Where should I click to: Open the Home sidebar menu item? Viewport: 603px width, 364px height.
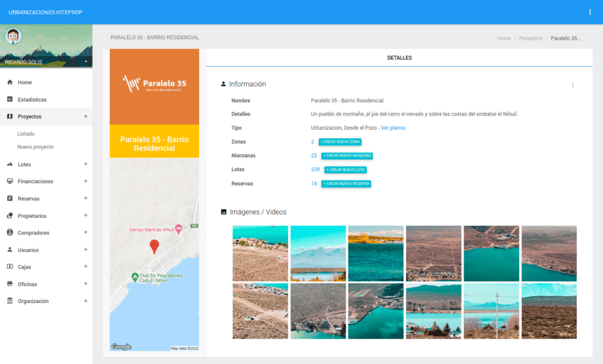point(46,82)
